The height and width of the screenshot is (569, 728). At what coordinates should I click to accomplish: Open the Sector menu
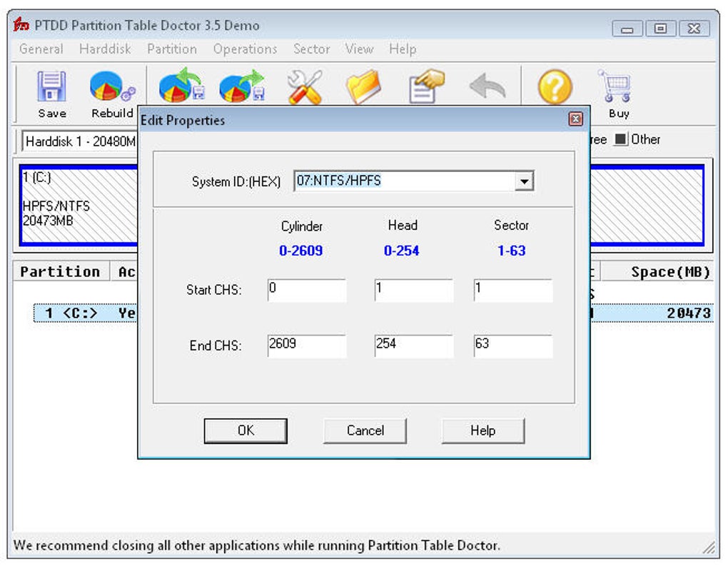point(311,49)
